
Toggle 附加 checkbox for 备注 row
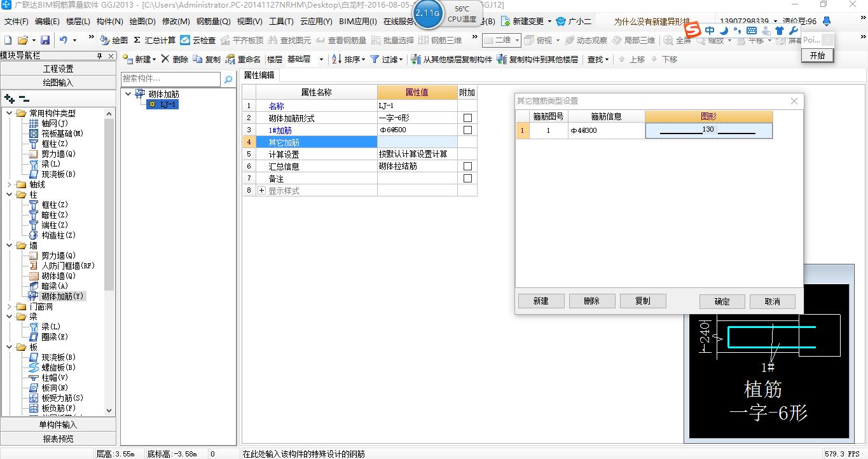[467, 179]
